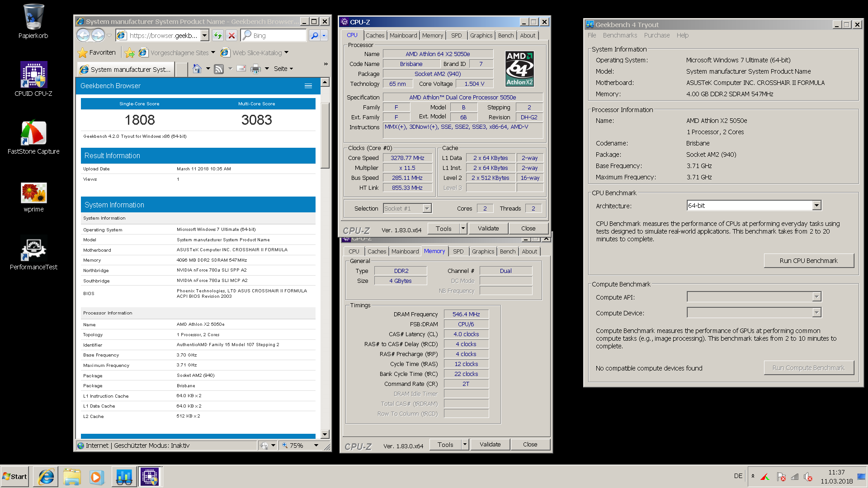Click the network tray icon
The width and height of the screenshot is (868, 488).
(x=795, y=477)
